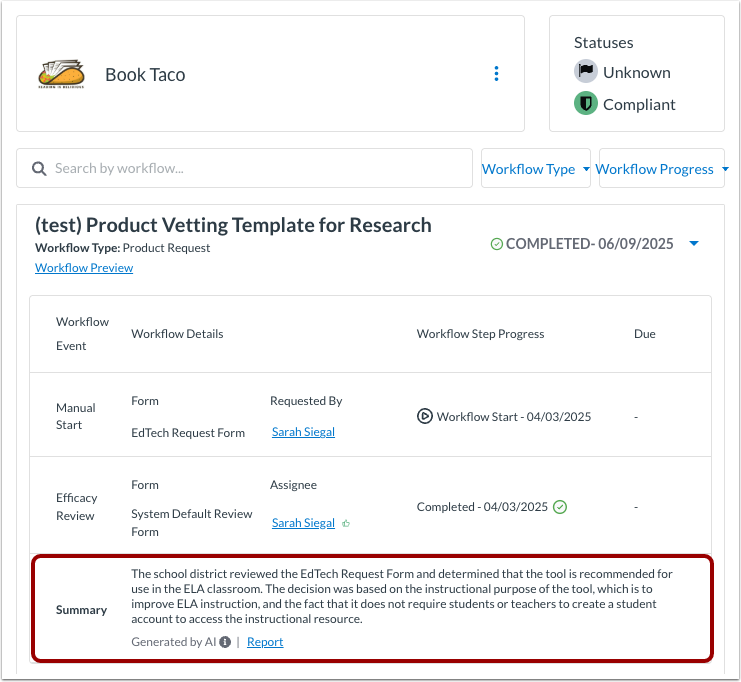Click 'Workflow Start - 04/03/2025' text
Image resolution: width=741 pixels, height=682 pixels.
[514, 417]
